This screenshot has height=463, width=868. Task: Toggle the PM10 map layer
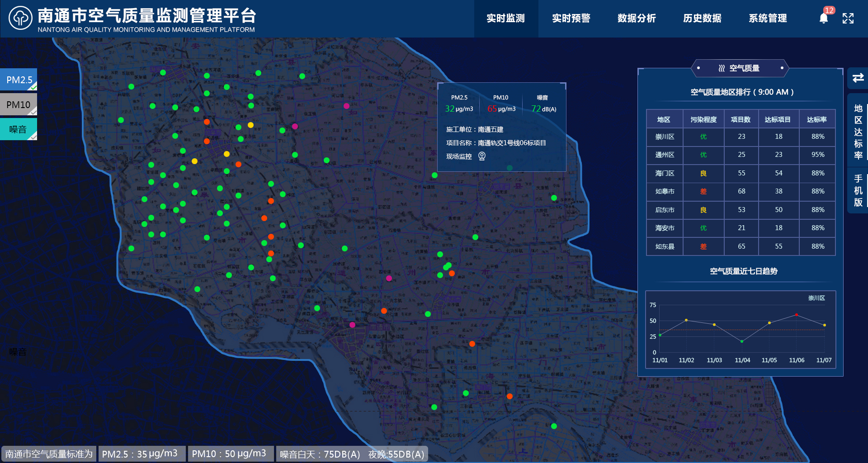click(x=19, y=105)
